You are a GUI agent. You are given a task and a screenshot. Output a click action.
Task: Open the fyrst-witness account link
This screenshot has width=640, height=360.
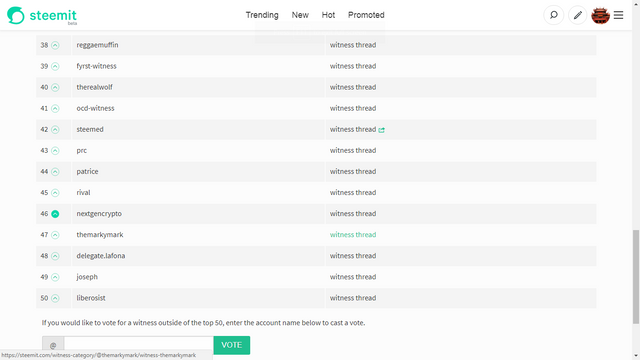click(x=96, y=66)
